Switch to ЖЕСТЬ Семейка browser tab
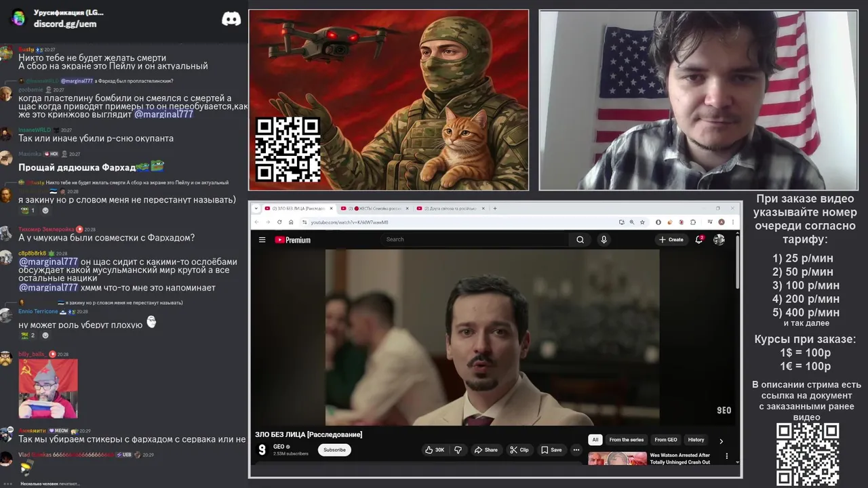Image resolution: width=868 pixels, height=488 pixels. pos(373,208)
